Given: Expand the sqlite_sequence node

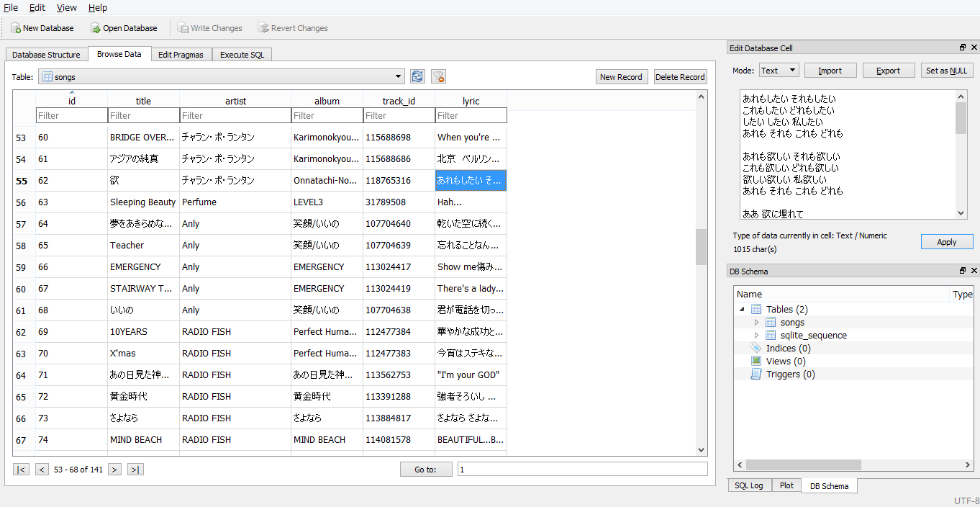Looking at the screenshot, I should [756, 335].
